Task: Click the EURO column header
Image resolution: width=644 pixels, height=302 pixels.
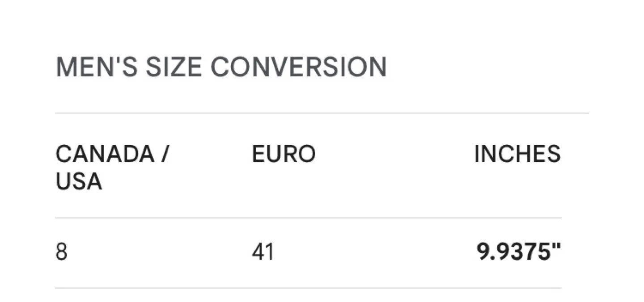Action: click(284, 155)
